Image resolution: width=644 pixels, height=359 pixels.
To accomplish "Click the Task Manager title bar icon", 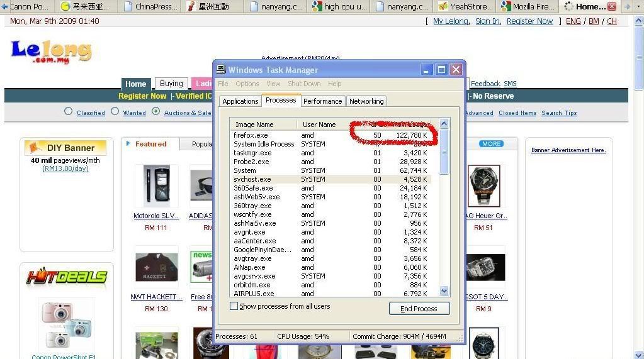I will 221,70.
